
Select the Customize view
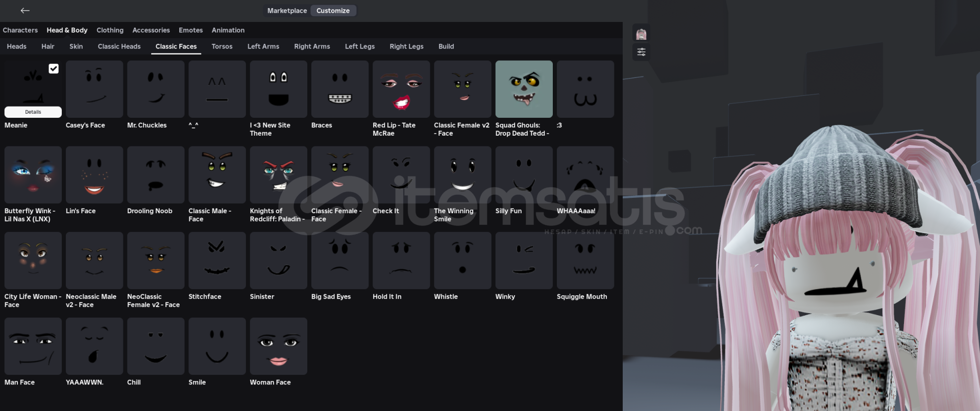pyautogui.click(x=333, y=11)
